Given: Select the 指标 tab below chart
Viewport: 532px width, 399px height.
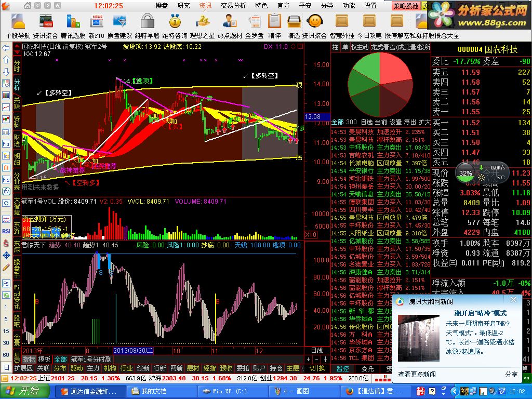Looking at the screenshot, I should (29, 360).
